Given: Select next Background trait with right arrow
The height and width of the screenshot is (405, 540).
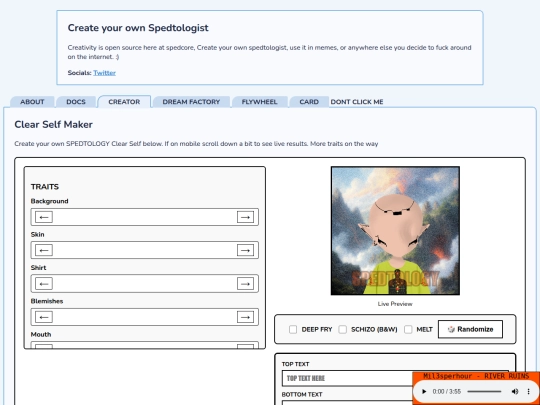Looking at the screenshot, I should coord(245,217).
